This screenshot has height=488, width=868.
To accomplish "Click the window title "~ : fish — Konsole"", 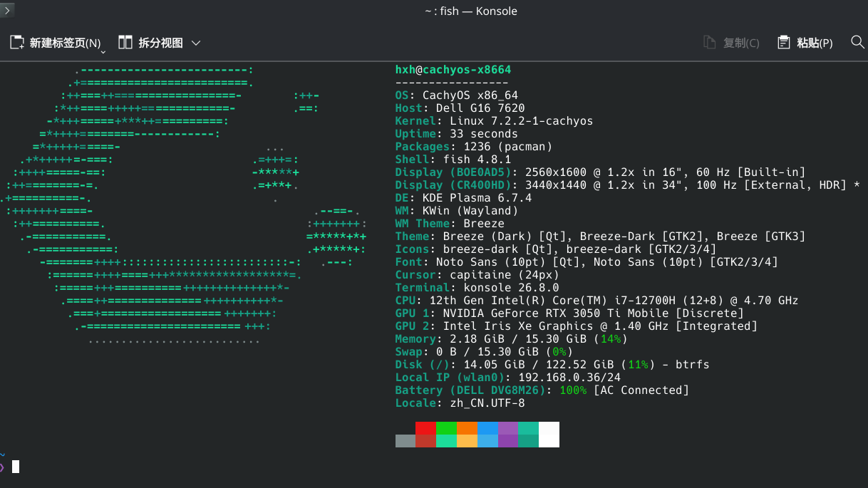I will 470,11.
